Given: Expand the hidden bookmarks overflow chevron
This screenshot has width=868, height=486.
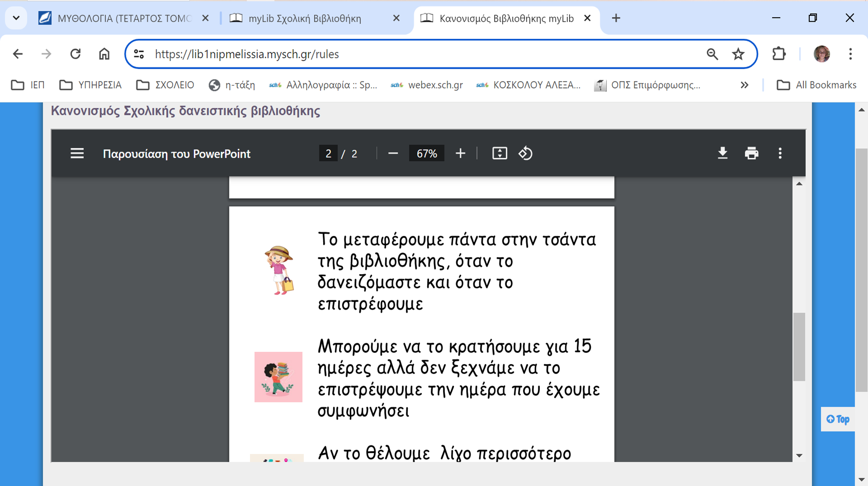Looking at the screenshot, I should click(x=744, y=85).
